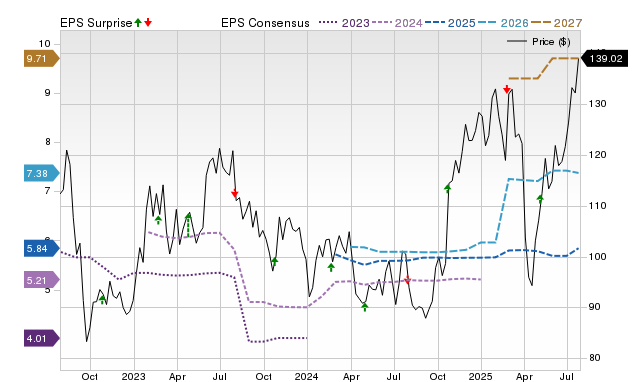Viewport: 640px width, 382px height.
Task: Click the red surprise arrow after Jul 2023
Action: [235, 193]
